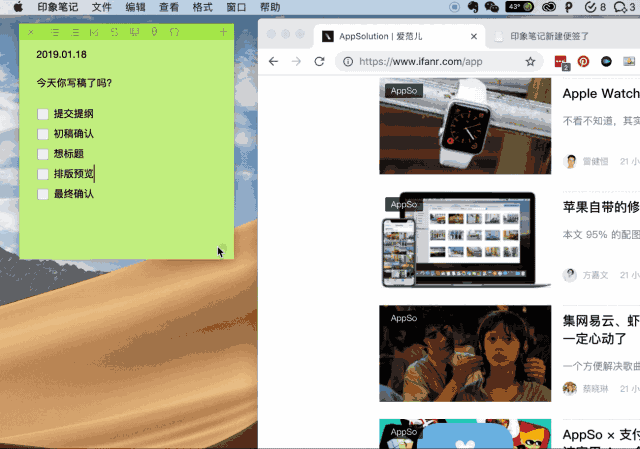Create a new sticky note with the plus icon

click(223, 32)
